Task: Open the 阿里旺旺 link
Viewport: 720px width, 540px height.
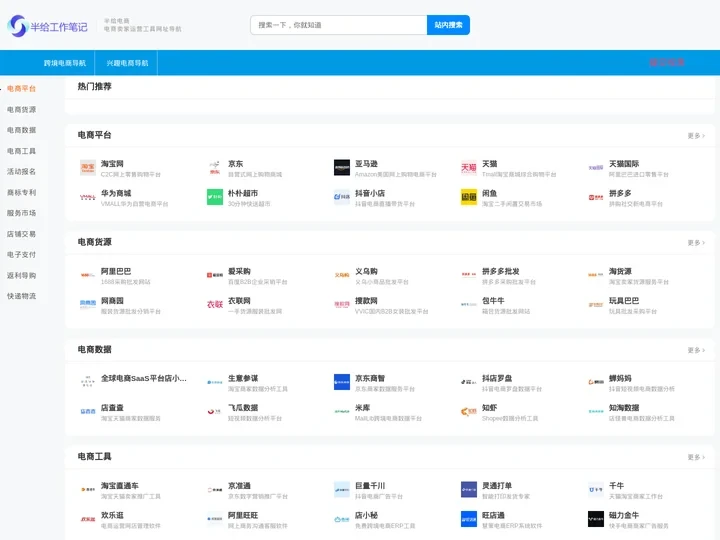Action: pyautogui.click(x=243, y=515)
